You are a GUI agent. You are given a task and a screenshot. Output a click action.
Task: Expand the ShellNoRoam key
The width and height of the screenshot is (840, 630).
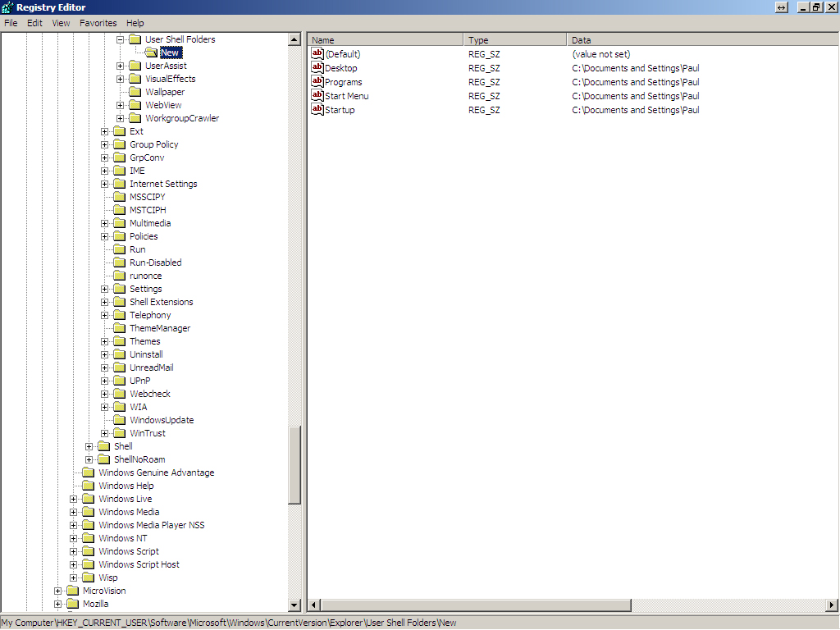[x=89, y=459]
